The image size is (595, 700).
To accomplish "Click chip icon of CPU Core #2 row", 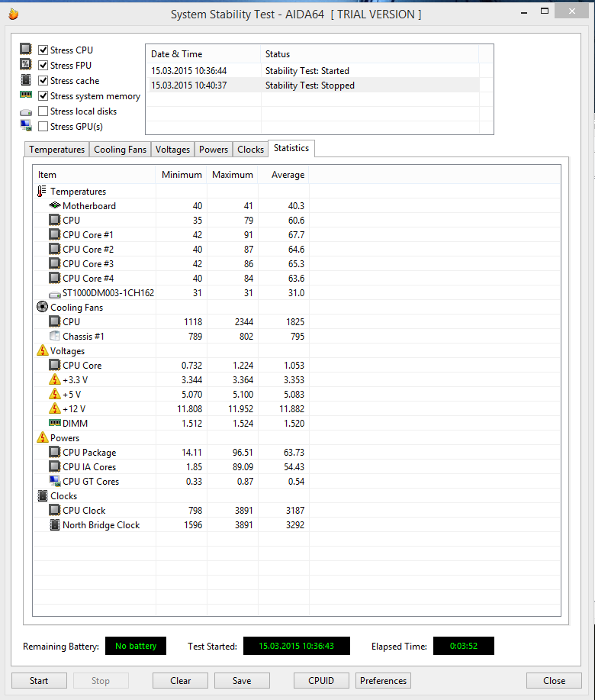I will tap(54, 249).
